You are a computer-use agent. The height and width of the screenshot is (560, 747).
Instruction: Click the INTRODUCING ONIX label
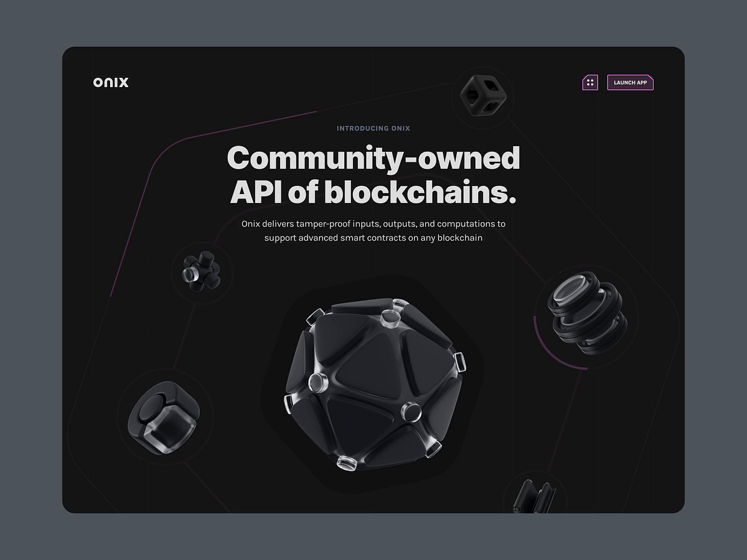(x=373, y=128)
